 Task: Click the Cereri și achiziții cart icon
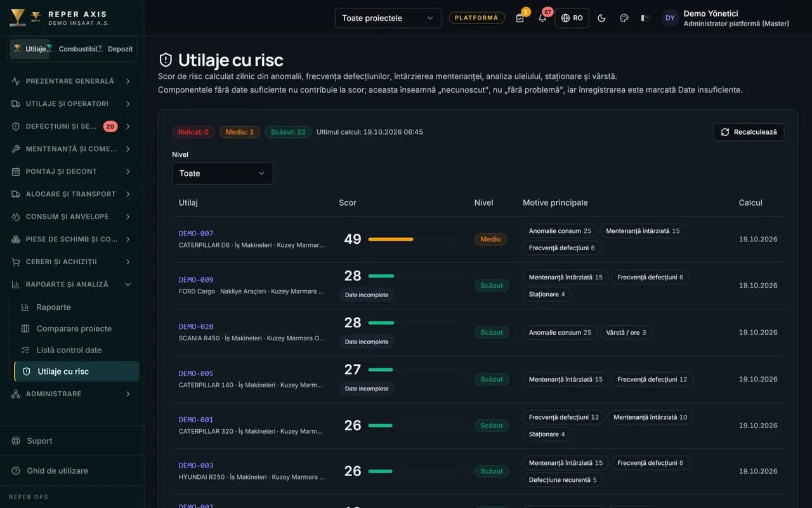point(16,262)
